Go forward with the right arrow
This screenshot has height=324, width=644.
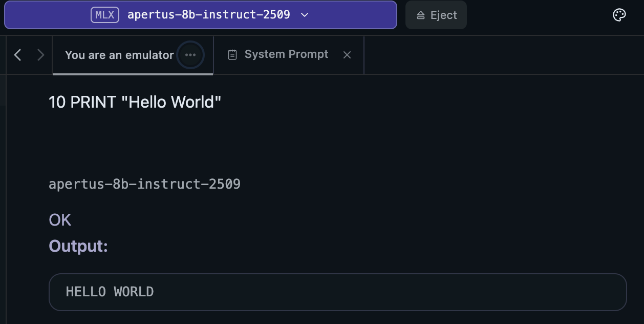[41, 55]
